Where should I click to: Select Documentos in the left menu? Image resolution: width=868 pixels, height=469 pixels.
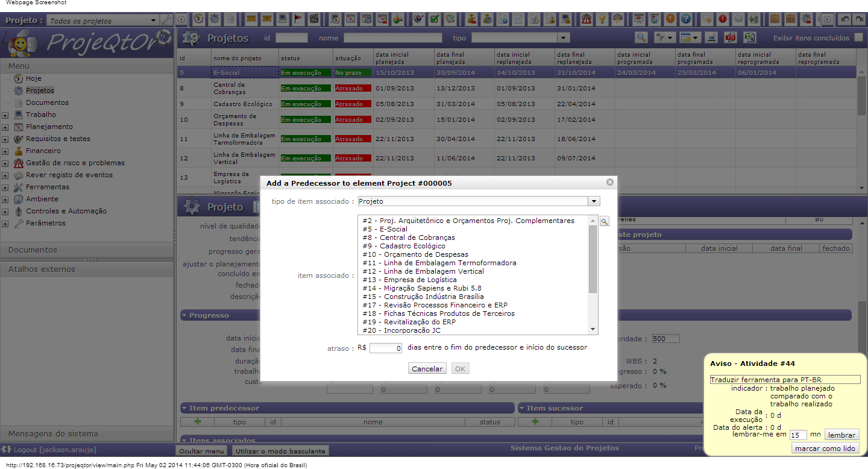pos(47,102)
